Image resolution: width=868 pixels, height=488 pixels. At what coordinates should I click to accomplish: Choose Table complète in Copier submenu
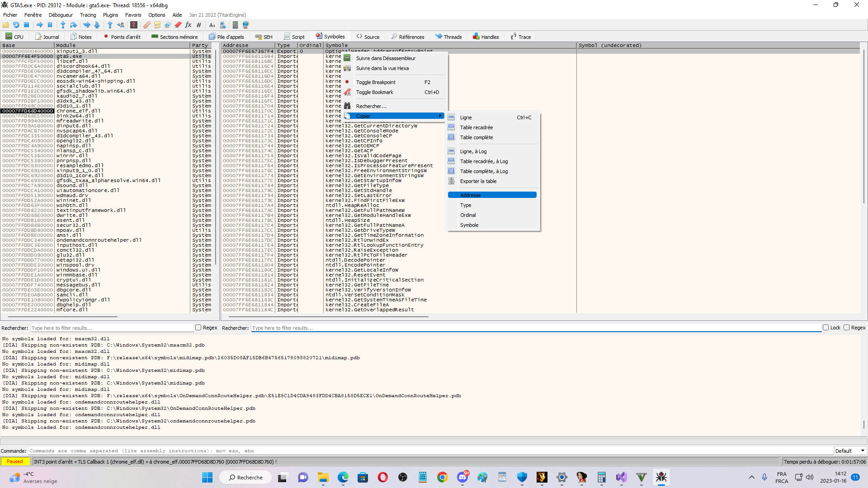click(493, 137)
